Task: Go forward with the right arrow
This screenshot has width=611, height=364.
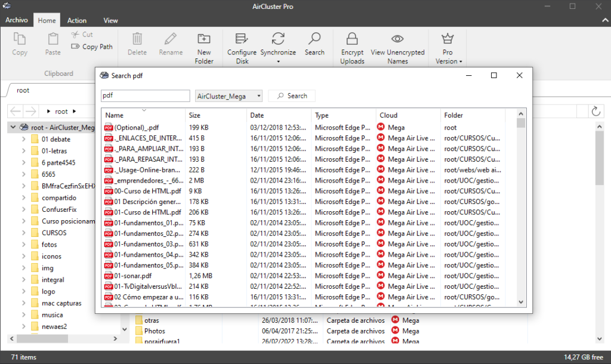Action: click(x=31, y=112)
